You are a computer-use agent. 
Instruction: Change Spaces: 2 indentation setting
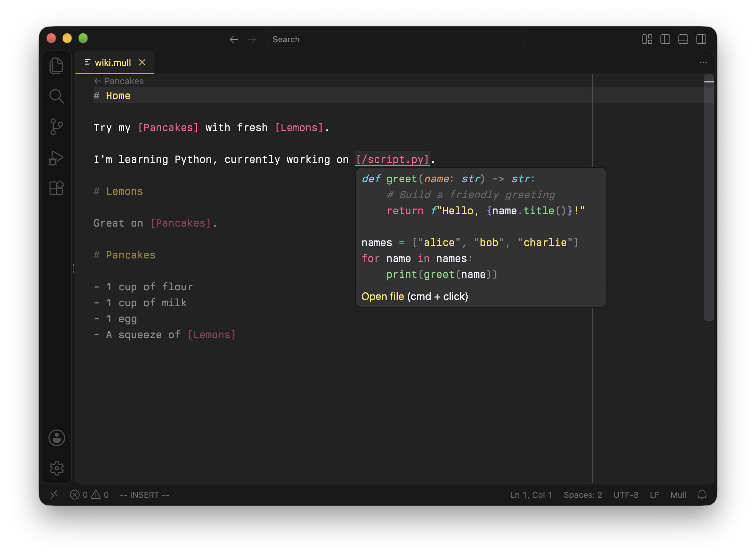pos(583,495)
